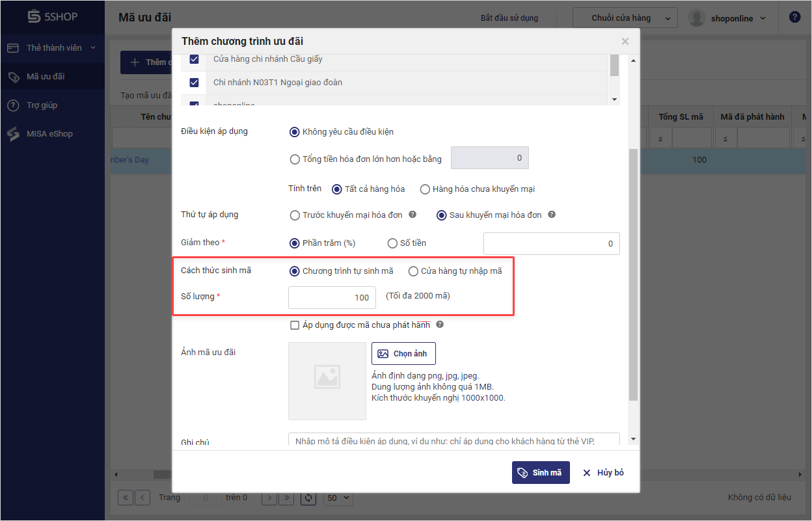Enable Áp dụng được mã chưa phát hành
Screen dimensions: 812x521
(x=295, y=325)
